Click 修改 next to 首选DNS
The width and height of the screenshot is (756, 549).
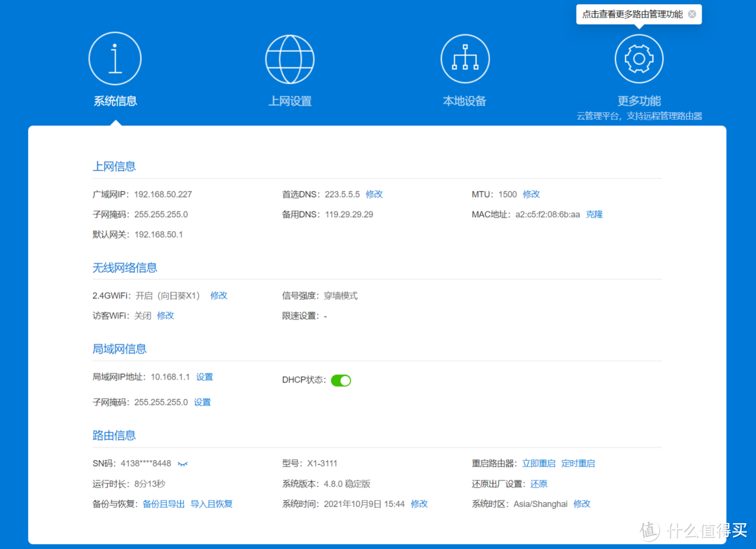(x=374, y=194)
